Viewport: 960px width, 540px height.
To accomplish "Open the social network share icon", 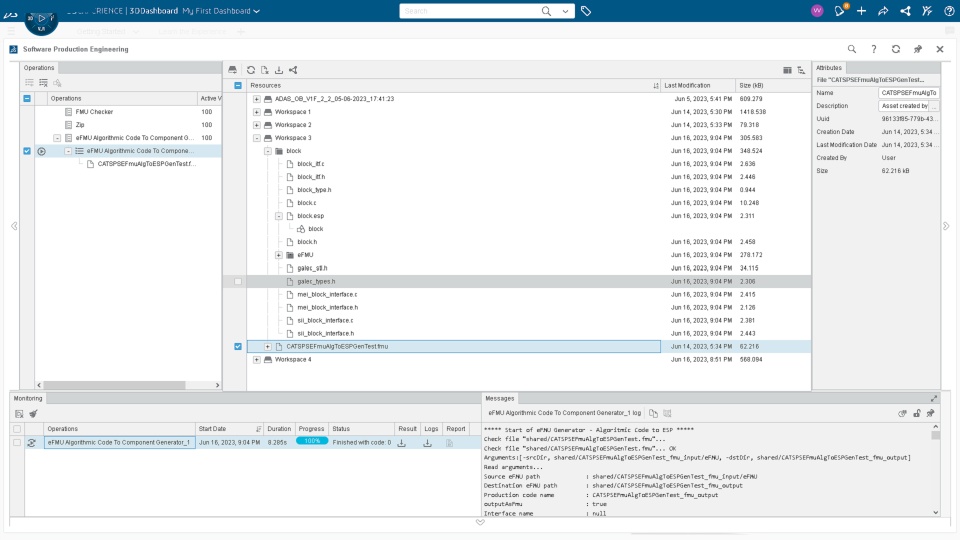I will pyautogui.click(x=906, y=11).
